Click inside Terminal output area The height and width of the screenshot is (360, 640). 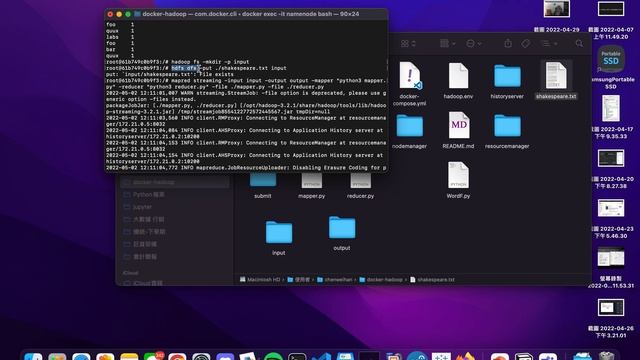246,96
